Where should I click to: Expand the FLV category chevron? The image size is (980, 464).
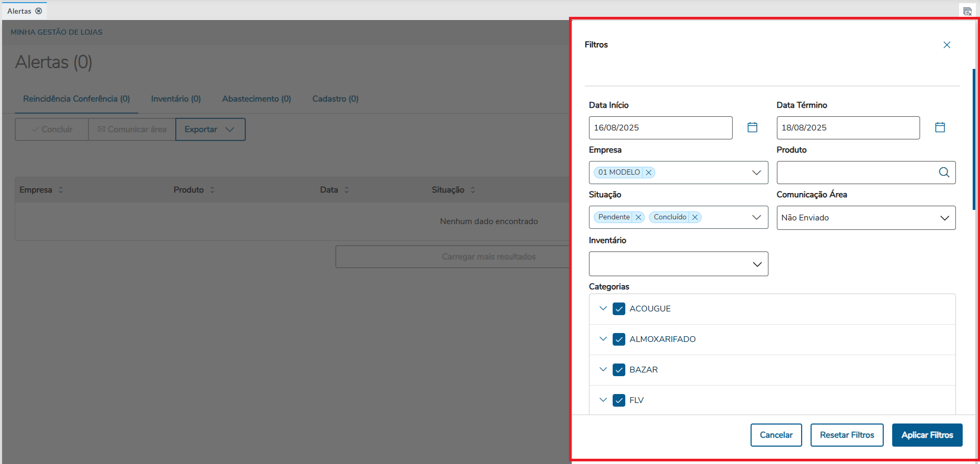coord(603,400)
